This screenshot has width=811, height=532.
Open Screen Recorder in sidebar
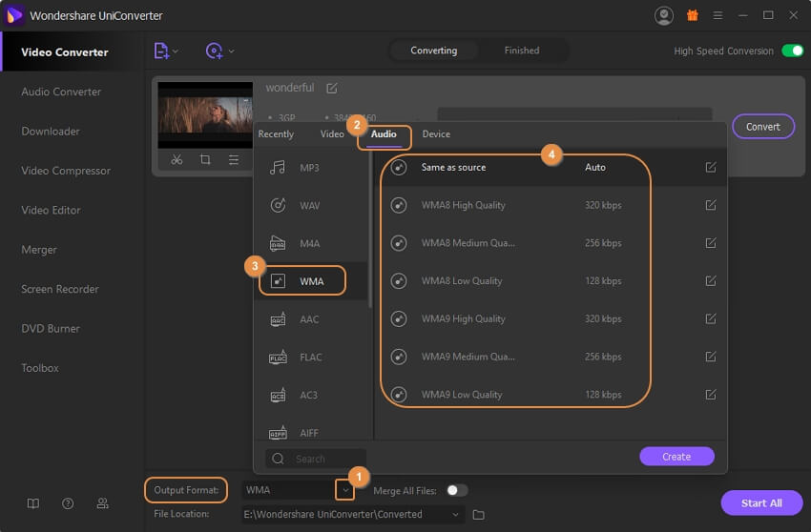[60, 289]
